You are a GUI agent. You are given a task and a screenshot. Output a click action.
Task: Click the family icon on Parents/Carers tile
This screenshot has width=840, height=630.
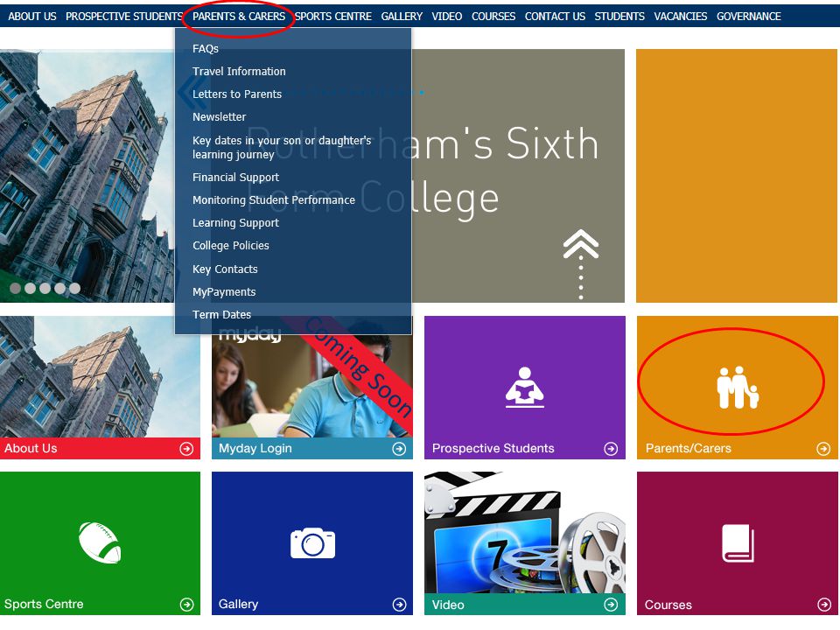[x=738, y=388]
